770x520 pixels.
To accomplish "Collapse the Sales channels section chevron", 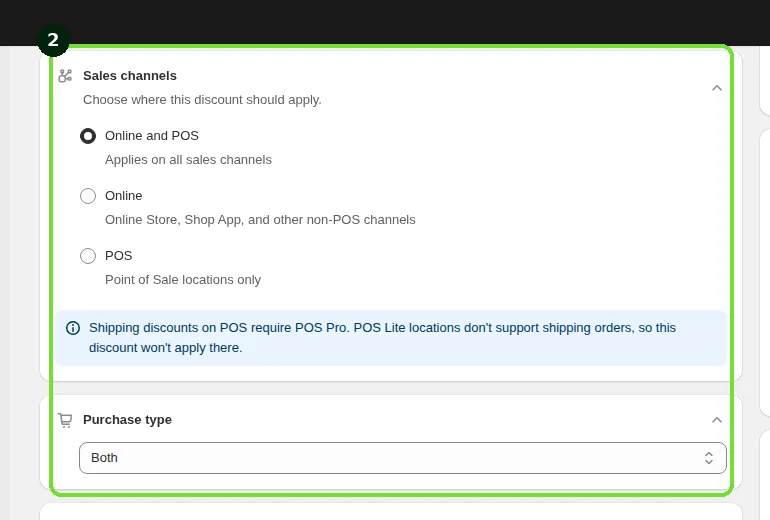I will pos(717,88).
